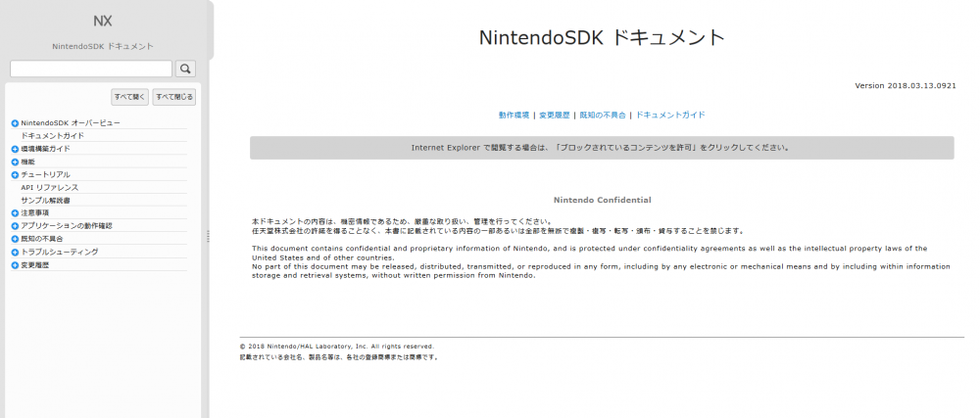Expand 注意事項 with the plus icon
This screenshot has height=418, width=980.
pos(15,212)
